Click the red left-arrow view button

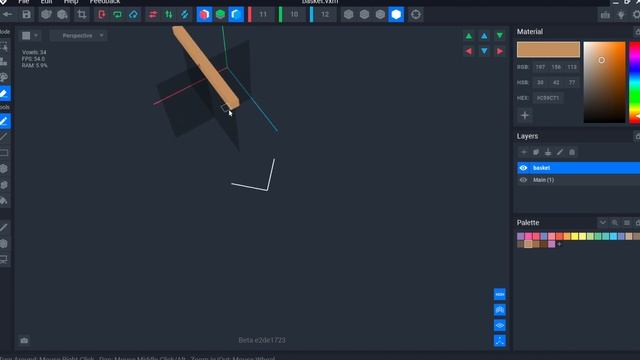coord(469,51)
